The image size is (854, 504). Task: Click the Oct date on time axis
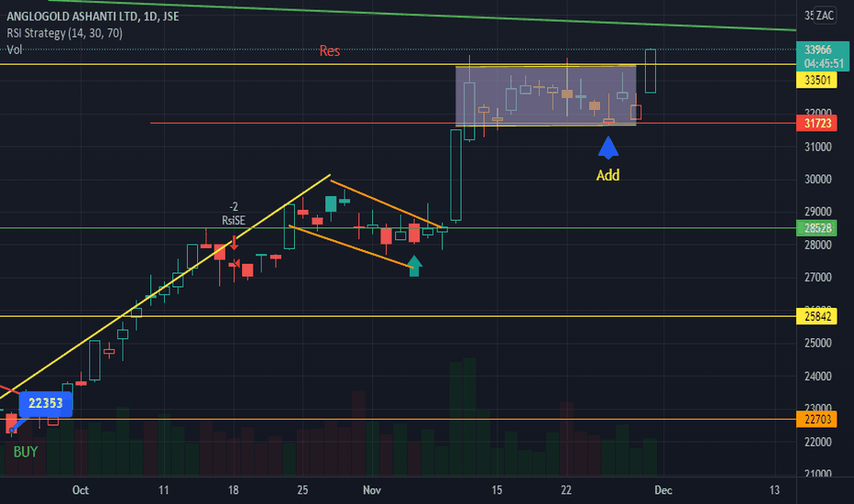pos(81,490)
